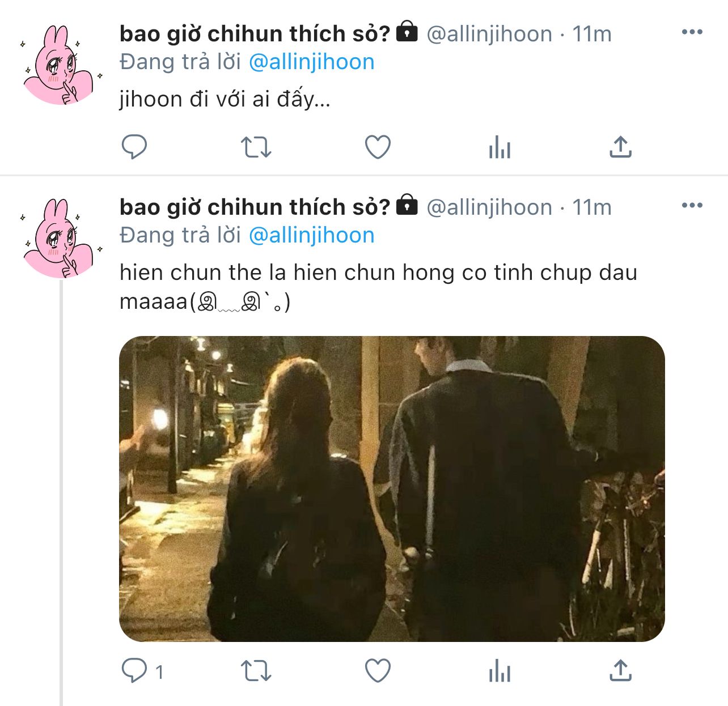Open the night street photo

tap(392, 488)
